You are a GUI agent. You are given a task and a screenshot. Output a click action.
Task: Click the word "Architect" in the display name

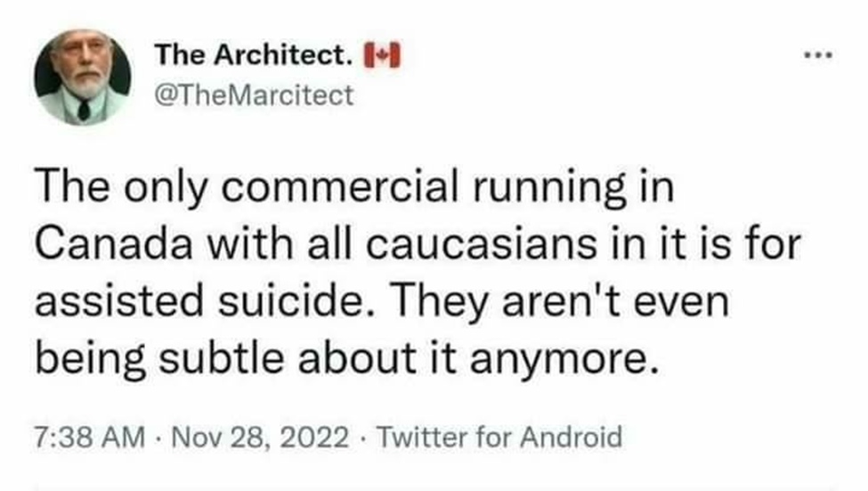(291, 56)
